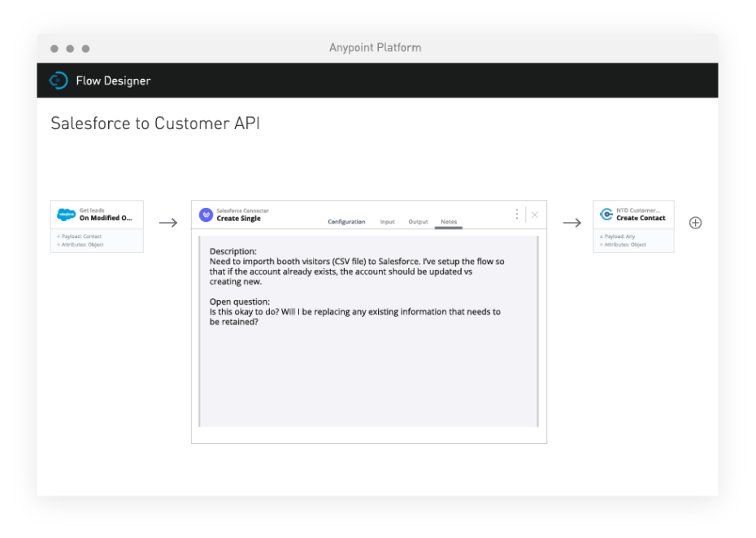Click the Create Single heading text

coord(239,219)
